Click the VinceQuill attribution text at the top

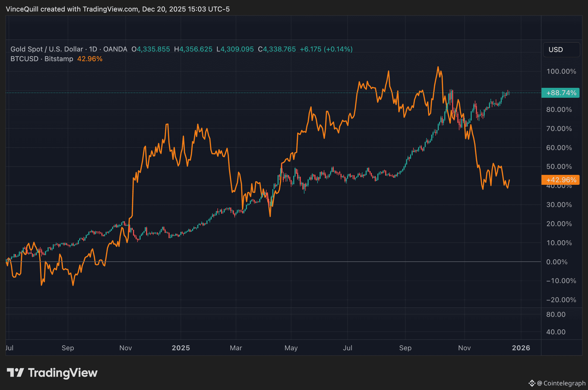coord(118,9)
